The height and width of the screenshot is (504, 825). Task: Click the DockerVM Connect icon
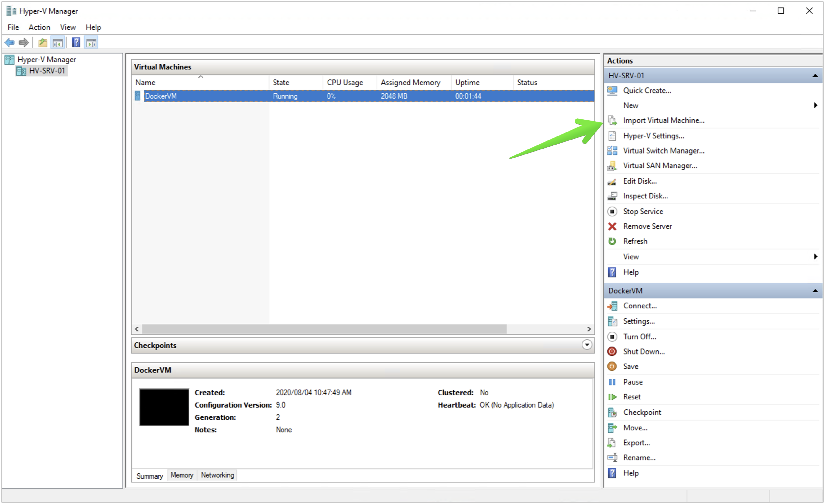pyautogui.click(x=612, y=306)
